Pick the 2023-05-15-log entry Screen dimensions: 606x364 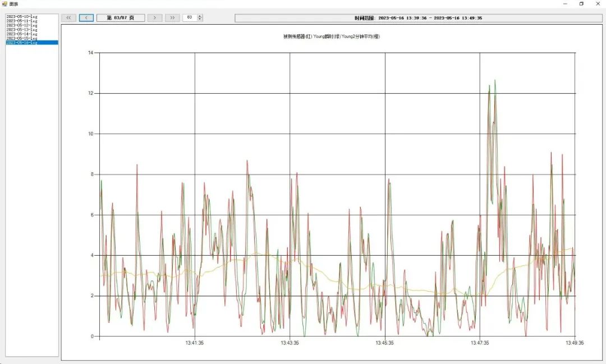(22, 38)
